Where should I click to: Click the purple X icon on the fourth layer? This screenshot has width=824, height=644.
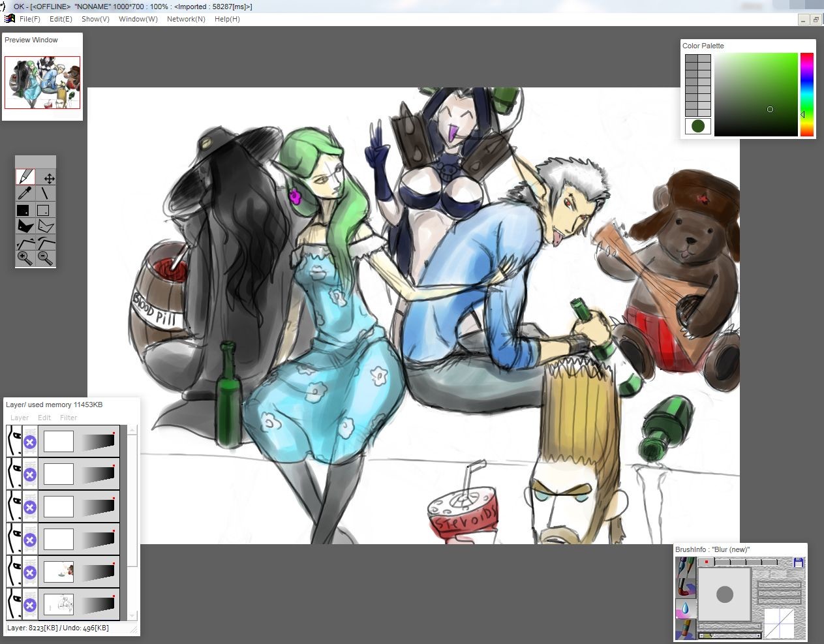pyautogui.click(x=29, y=540)
